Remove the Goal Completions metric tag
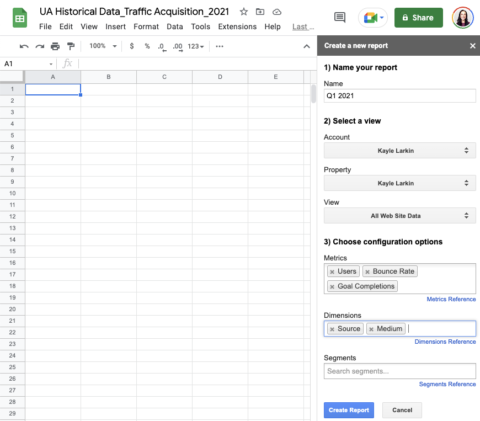Image resolution: width=480 pixels, height=421 pixels. tap(332, 286)
